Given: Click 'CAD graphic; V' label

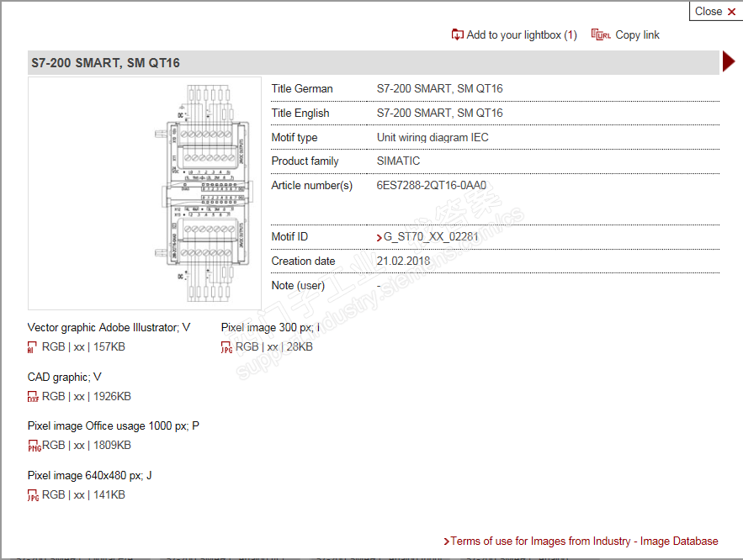Looking at the screenshot, I should click(x=65, y=378).
